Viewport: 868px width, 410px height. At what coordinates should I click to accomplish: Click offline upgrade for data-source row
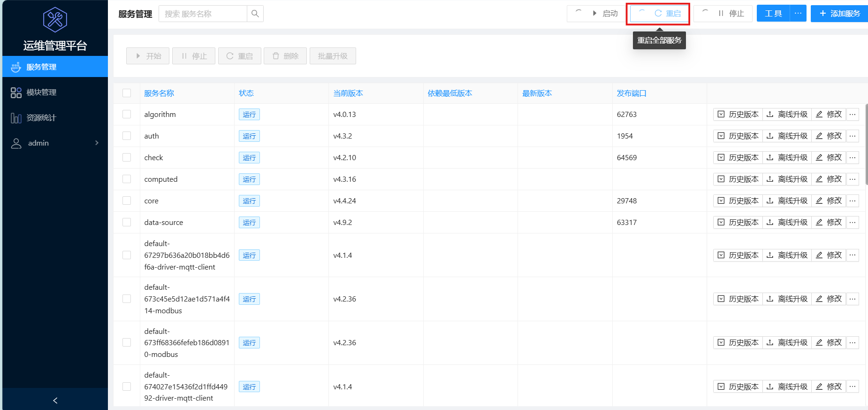787,222
